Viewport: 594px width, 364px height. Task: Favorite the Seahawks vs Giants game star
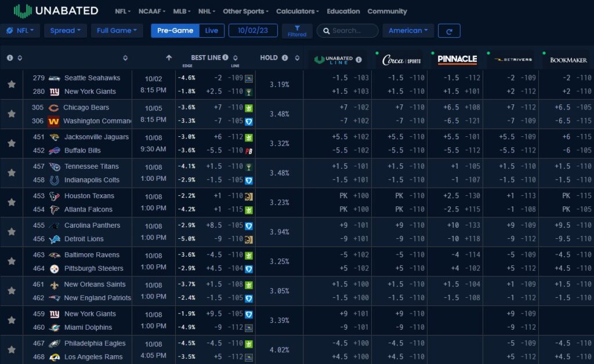[12, 85]
